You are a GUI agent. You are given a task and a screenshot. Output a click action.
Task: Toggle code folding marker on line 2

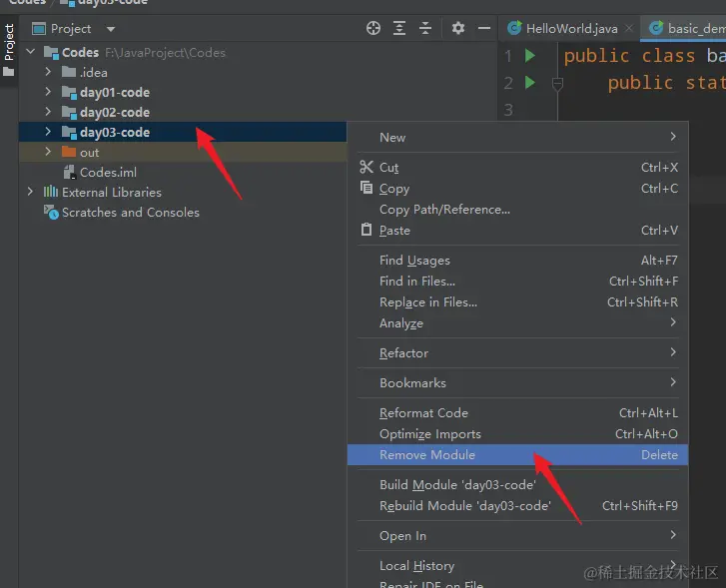tap(557, 84)
